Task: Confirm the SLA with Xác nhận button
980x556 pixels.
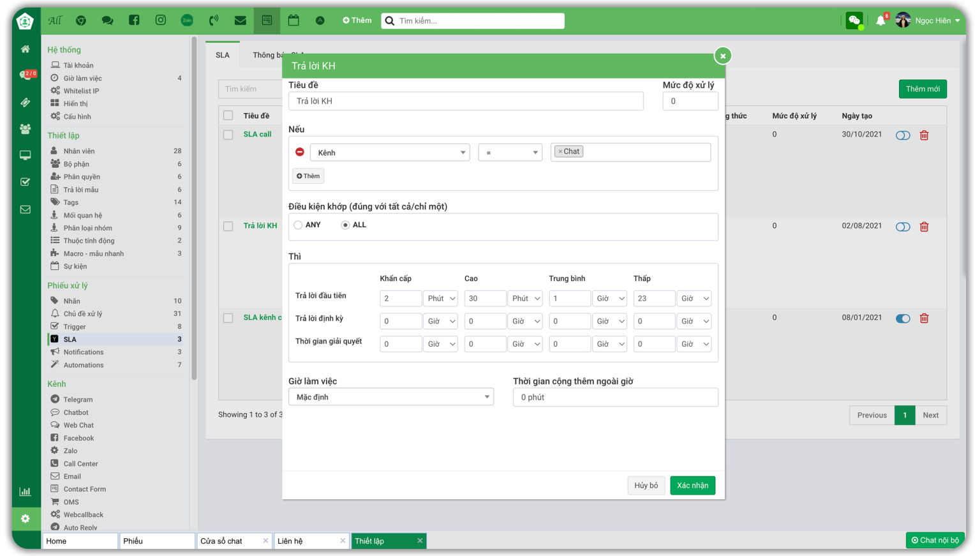Action: tap(692, 485)
